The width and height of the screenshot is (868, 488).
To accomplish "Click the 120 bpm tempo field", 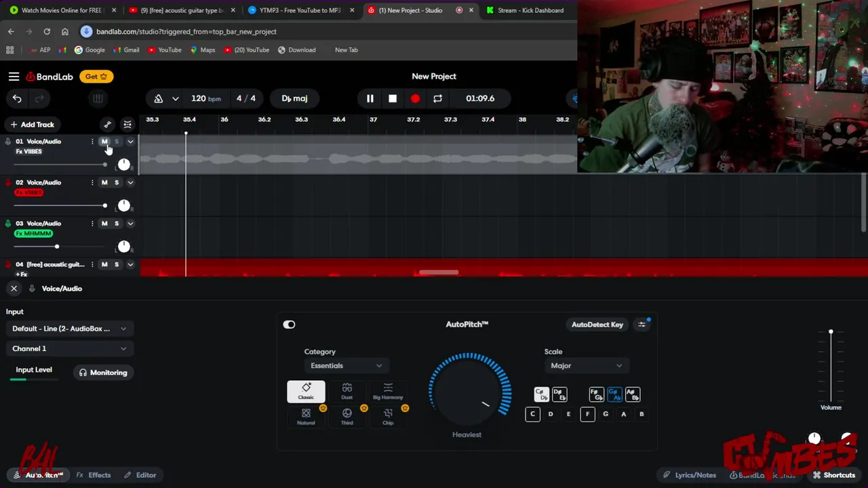I will [x=206, y=99].
